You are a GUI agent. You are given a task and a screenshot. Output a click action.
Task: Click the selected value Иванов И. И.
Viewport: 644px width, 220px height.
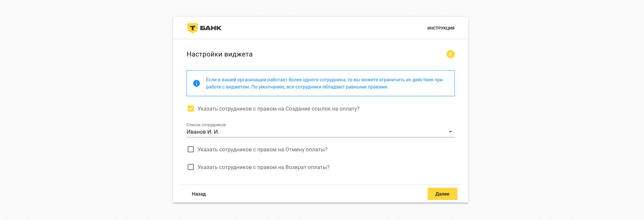[x=203, y=132]
